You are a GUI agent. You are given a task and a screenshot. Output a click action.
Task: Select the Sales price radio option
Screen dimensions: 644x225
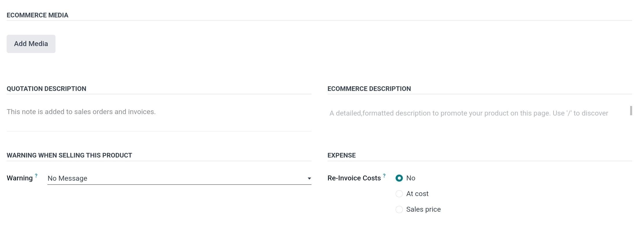pyautogui.click(x=399, y=209)
